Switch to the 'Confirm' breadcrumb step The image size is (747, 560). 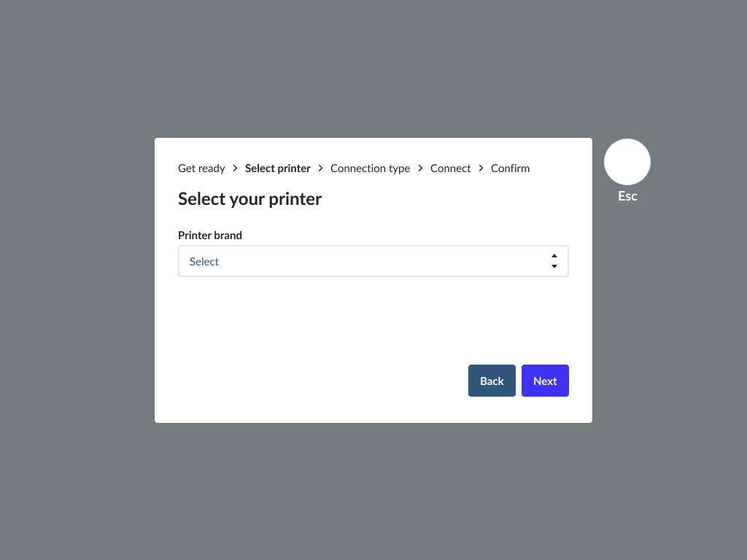(510, 168)
